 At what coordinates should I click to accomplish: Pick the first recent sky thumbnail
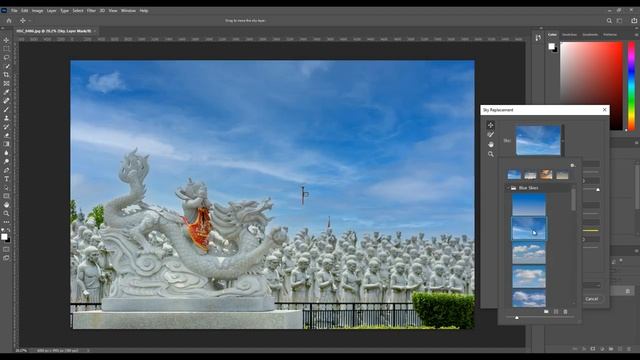click(x=514, y=175)
